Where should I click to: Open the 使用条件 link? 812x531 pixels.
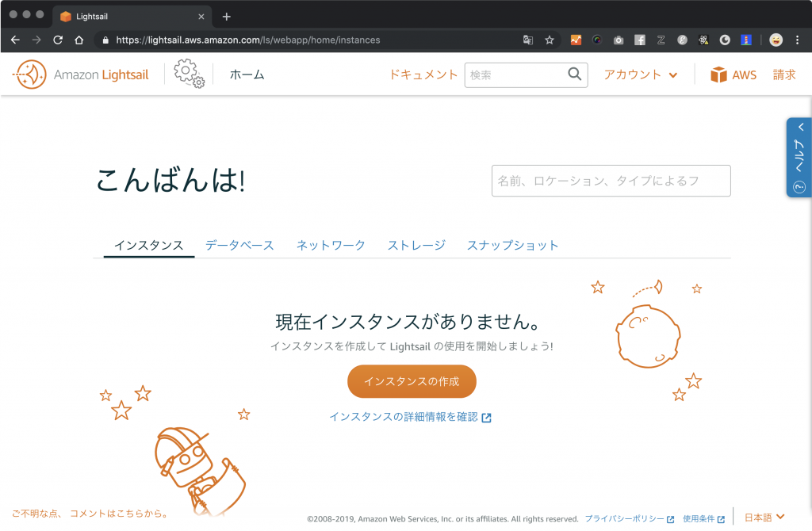pyautogui.click(x=703, y=518)
